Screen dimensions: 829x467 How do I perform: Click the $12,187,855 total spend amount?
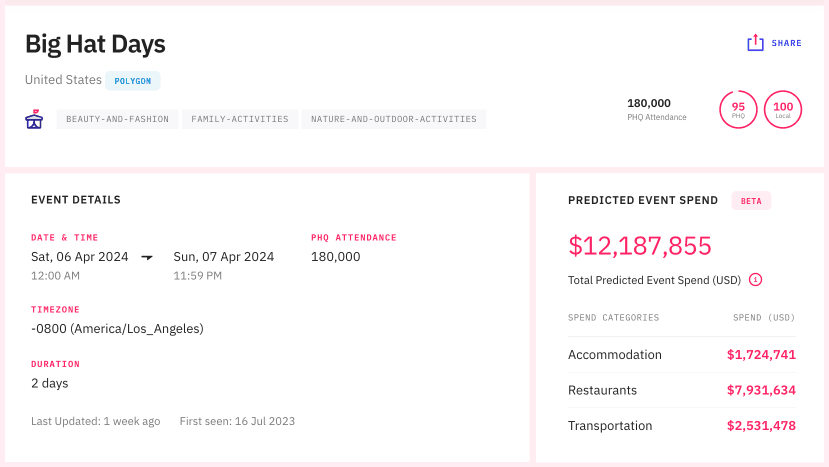point(639,246)
